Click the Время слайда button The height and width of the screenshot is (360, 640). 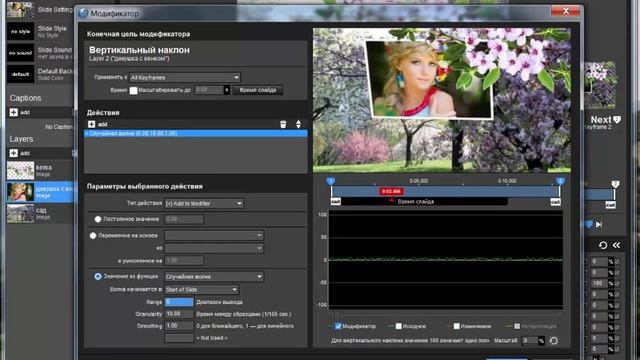pyautogui.click(x=258, y=90)
